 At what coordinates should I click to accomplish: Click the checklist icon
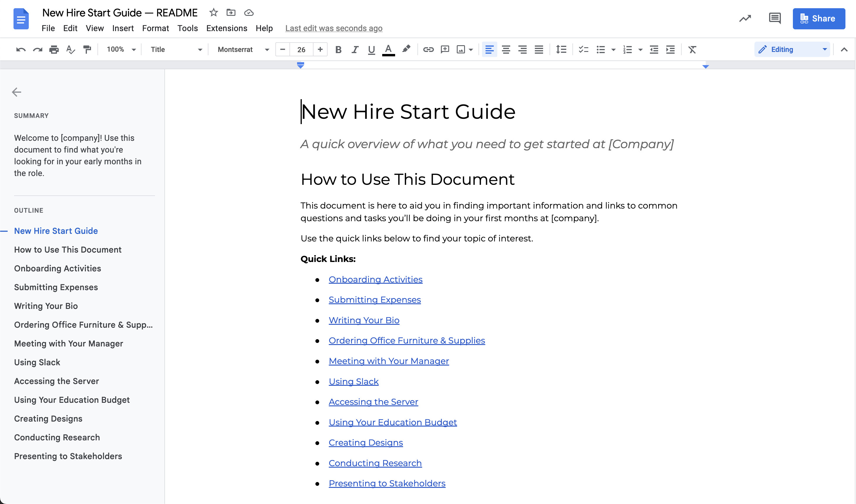pos(583,50)
